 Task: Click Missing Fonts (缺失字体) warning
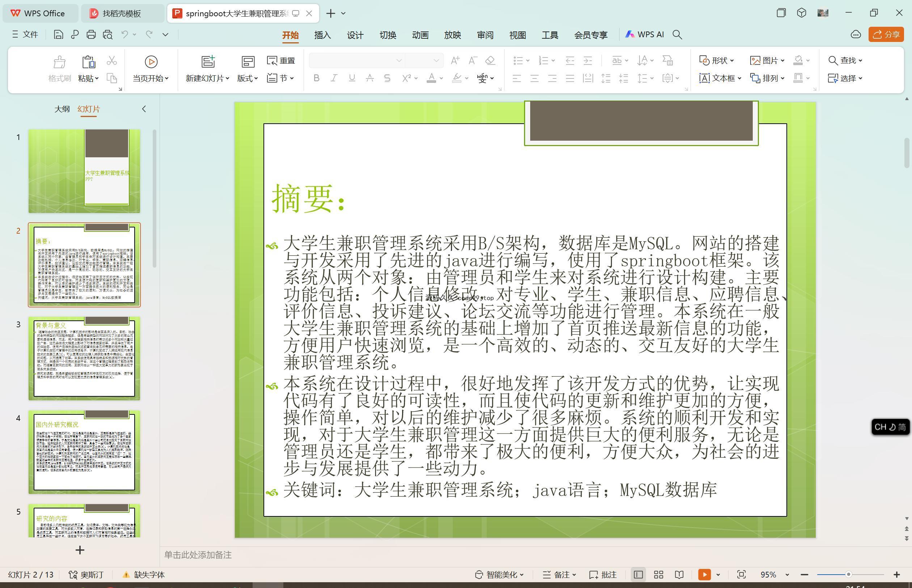pos(144,575)
